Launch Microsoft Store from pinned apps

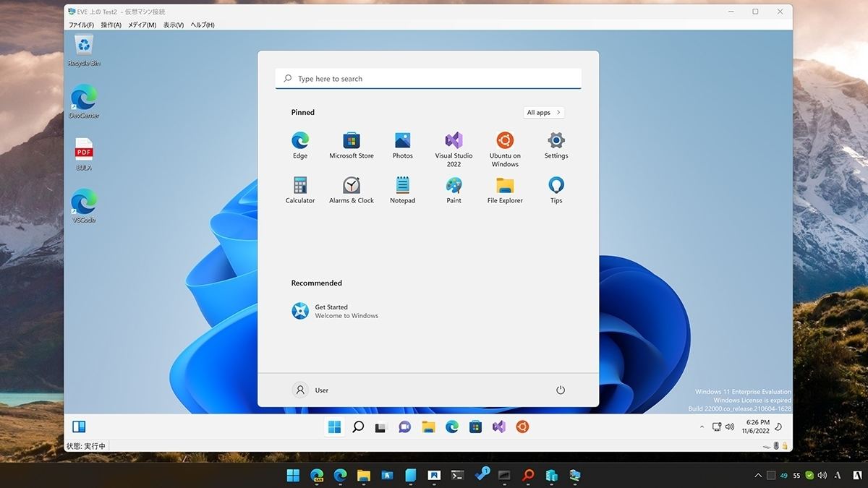pyautogui.click(x=352, y=145)
